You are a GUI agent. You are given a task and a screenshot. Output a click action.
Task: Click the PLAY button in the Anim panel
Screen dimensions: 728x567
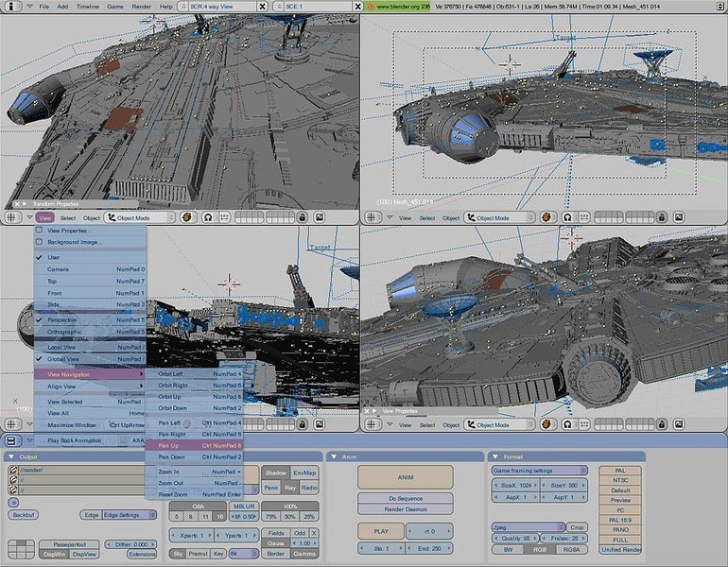[381, 531]
